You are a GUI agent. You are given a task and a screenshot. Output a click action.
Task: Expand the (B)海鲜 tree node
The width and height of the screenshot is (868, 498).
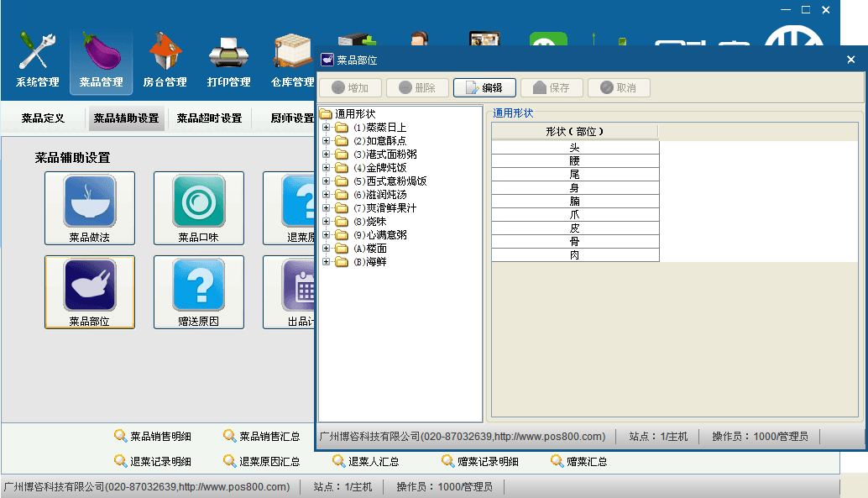(x=327, y=262)
